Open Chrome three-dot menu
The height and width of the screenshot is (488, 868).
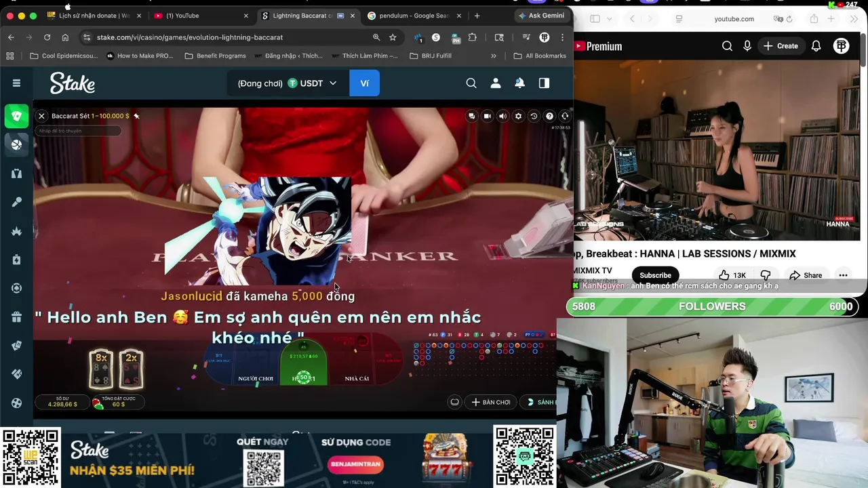562,37
